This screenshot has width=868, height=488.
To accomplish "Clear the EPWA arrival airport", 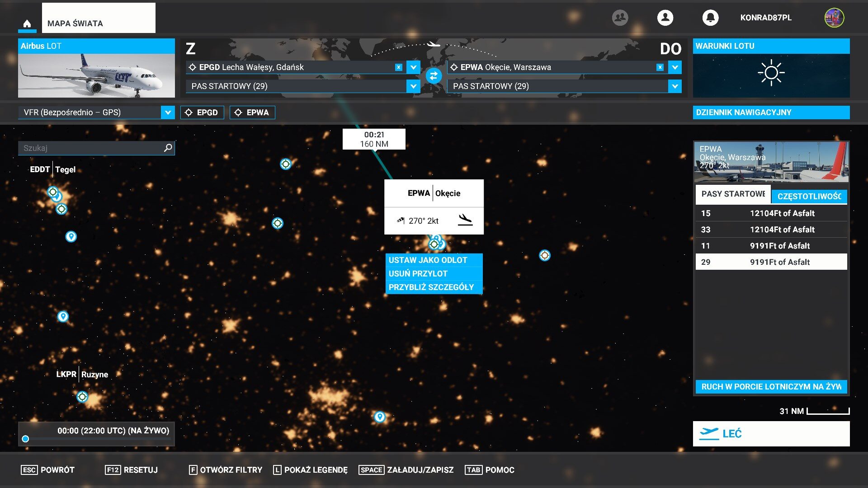I will (660, 67).
